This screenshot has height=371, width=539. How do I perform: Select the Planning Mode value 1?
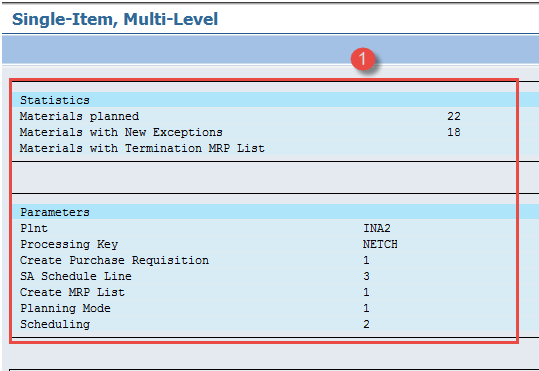pyautogui.click(x=366, y=308)
